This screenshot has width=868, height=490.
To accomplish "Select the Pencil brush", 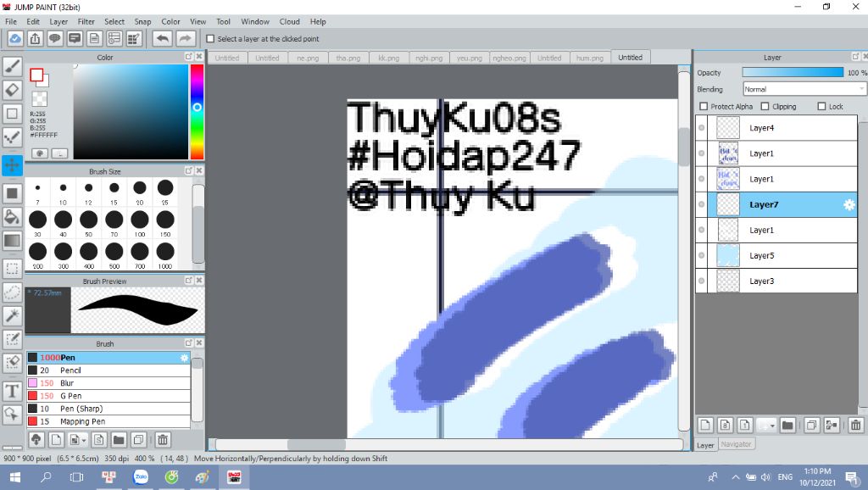I will pyautogui.click(x=108, y=370).
